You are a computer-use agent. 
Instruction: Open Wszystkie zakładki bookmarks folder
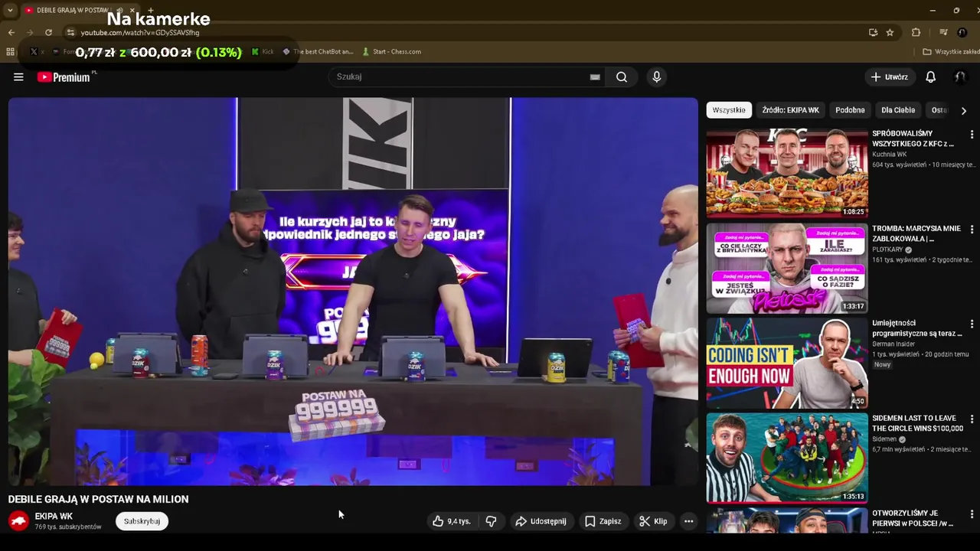(951, 52)
